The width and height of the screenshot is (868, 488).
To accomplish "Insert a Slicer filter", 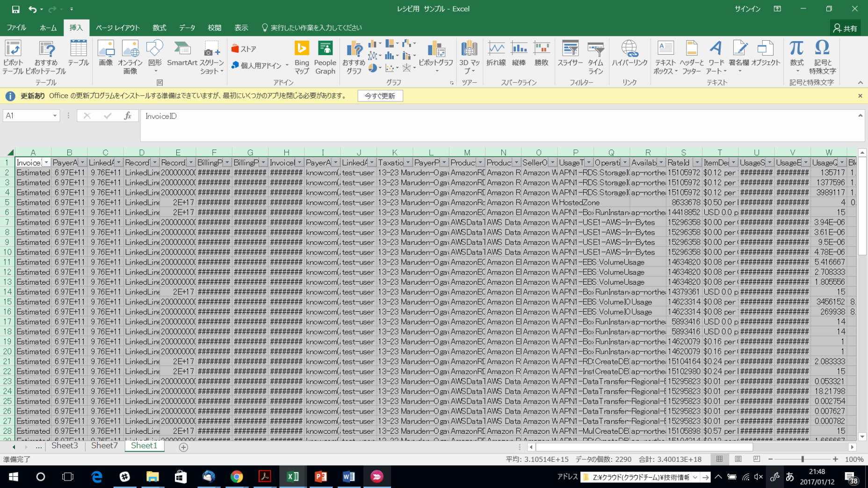I will [x=570, y=53].
